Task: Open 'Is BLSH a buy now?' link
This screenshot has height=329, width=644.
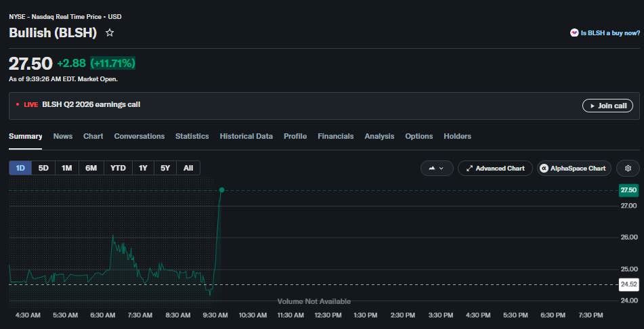Action: tap(610, 33)
